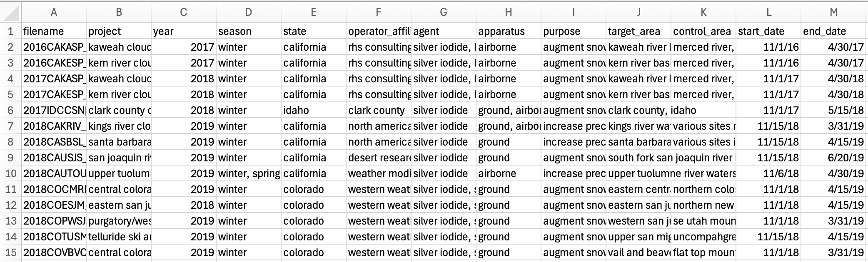This screenshot has width=868, height=262.
Task: Select column H header
Action: (508, 12)
